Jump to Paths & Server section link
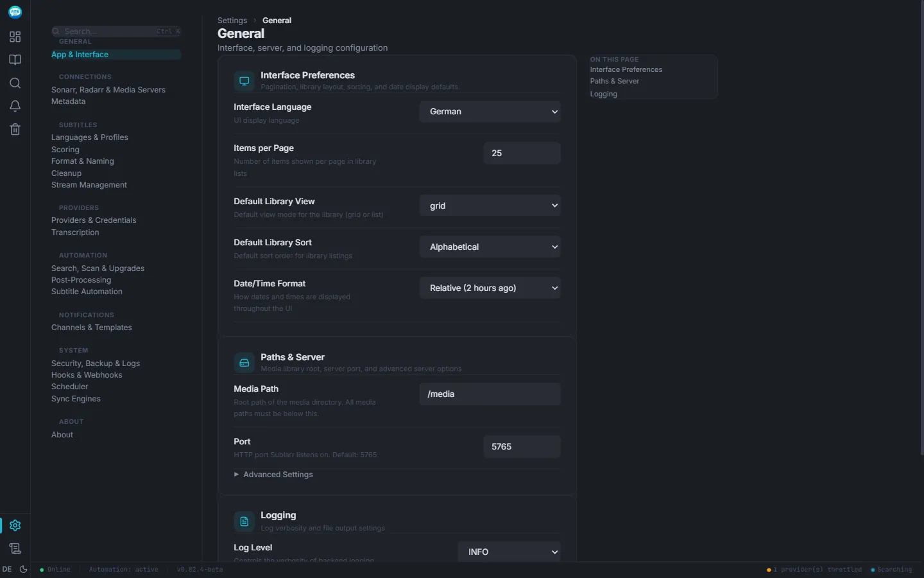This screenshot has width=924, height=578. click(615, 81)
